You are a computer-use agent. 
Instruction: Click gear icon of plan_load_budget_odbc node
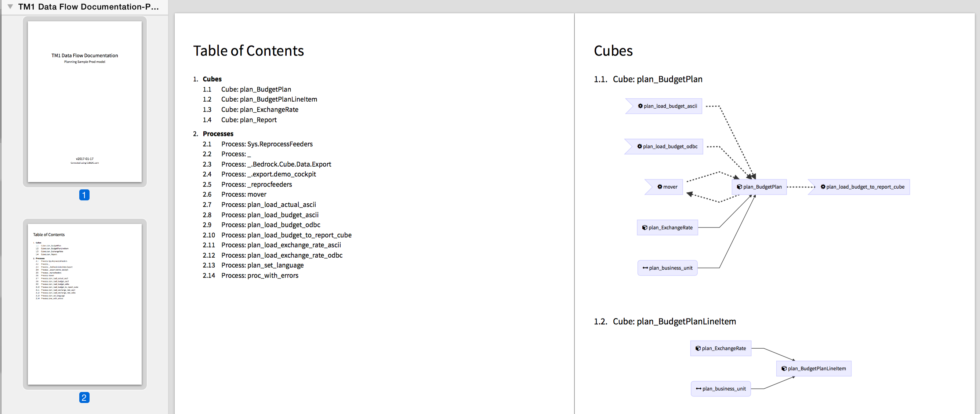[639, 146]
